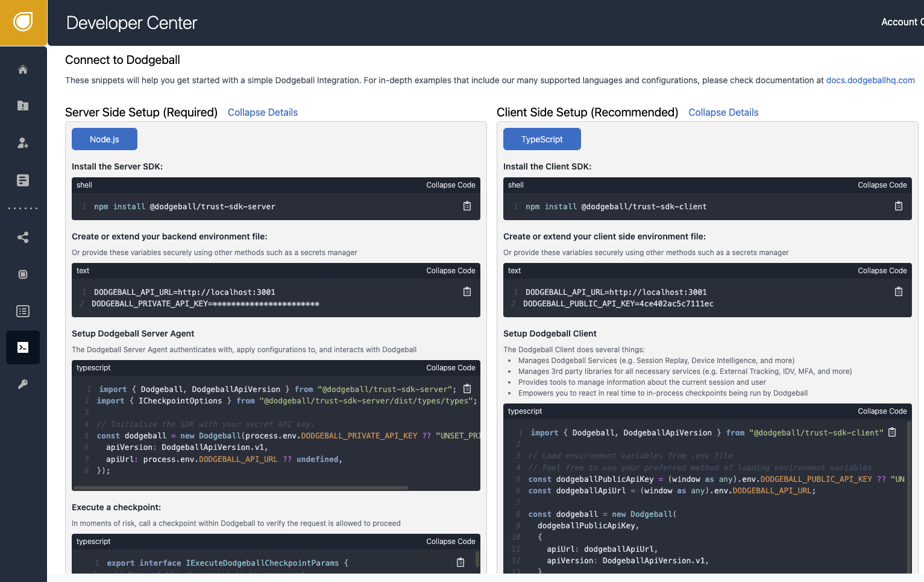924x582 pixels.
Task: Collapse the checkpoint typescript code block
Action: (451, 542)
